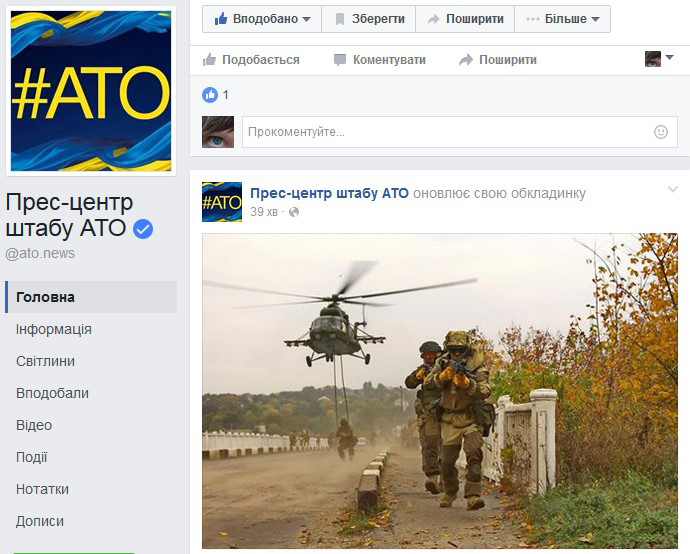Click the commenter eye avatar thumbnail
The height and width of the screenshot is (554, 690).
point(218,132)
